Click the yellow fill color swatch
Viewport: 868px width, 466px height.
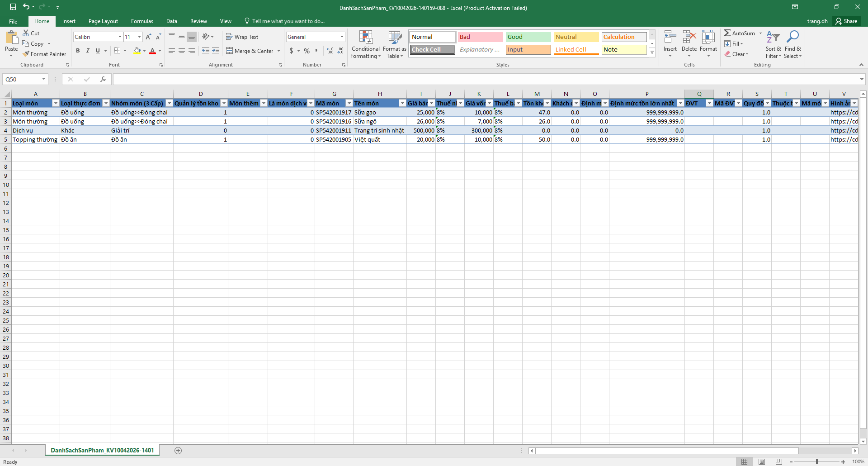point(137,51)
